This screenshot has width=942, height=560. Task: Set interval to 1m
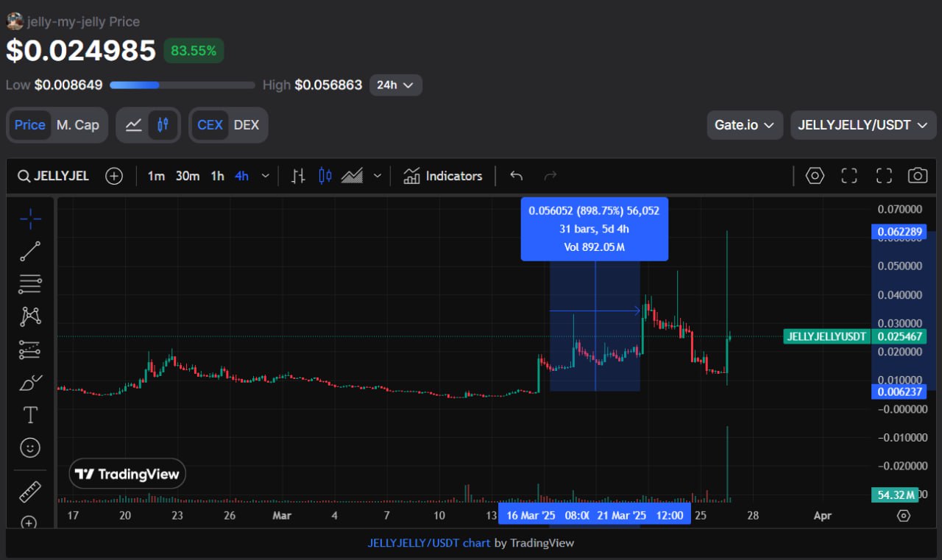click(156, 176)
